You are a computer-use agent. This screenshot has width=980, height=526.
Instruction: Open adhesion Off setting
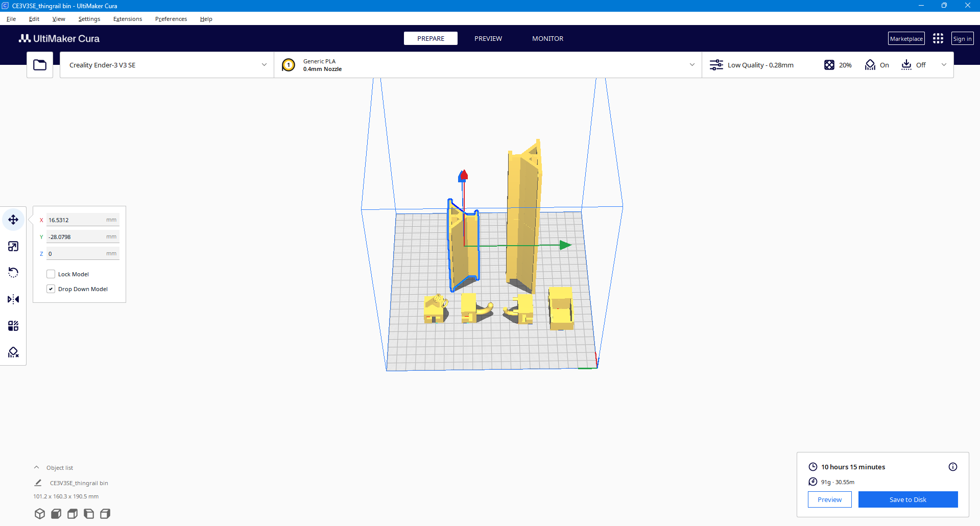point(913,65)
